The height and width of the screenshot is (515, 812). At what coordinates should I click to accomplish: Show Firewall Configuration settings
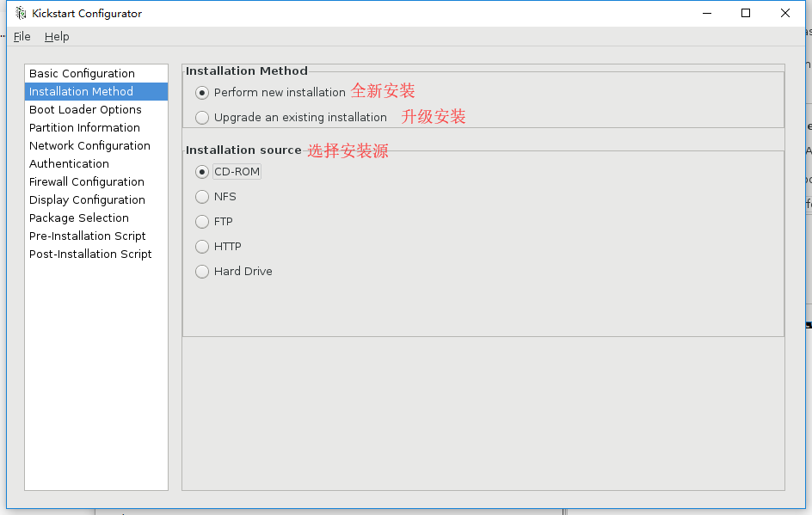coord(96,181)
